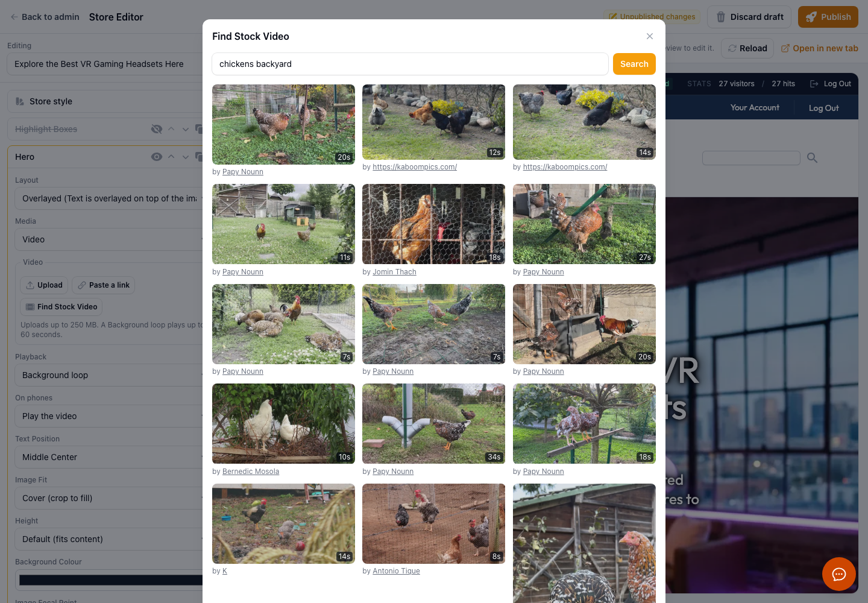Toggle Hero section visibility eye
The image size is (868, 603).
[157, 157]
